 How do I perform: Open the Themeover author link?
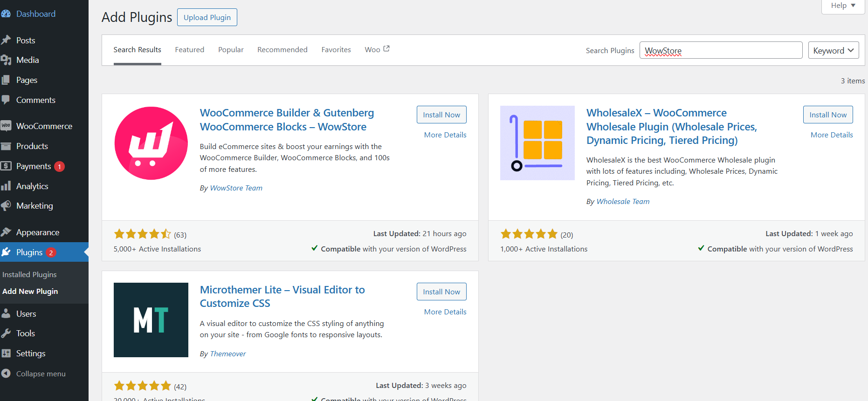pyautogui.click(x=227, y=354)
